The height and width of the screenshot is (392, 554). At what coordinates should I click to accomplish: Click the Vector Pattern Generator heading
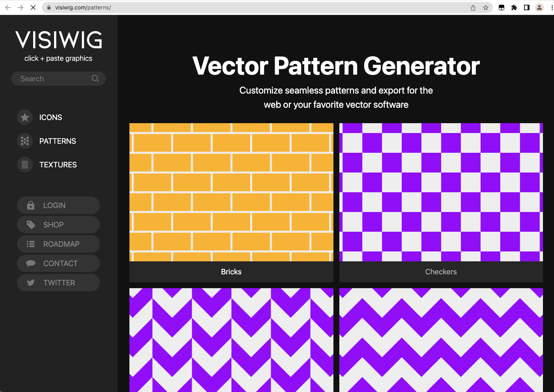(336, 66)
